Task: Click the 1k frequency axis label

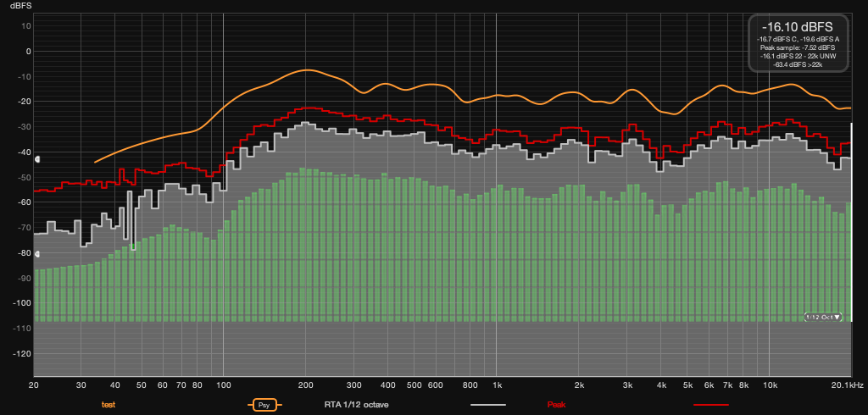Action: [x=497, y=385]
